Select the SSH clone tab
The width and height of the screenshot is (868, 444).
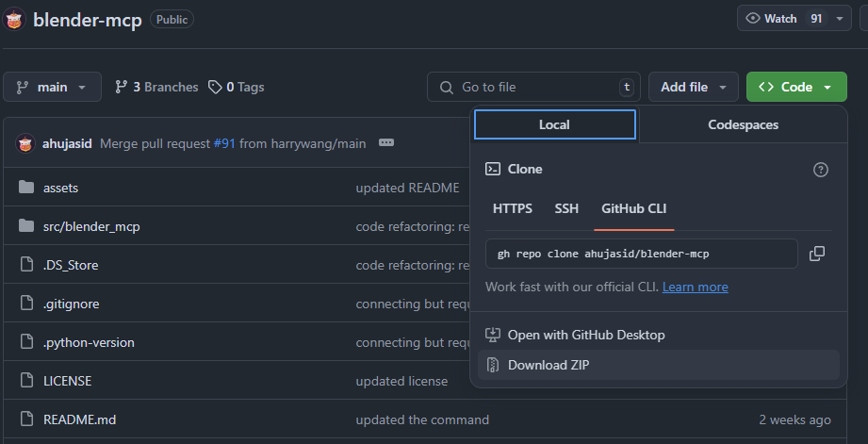tap(566, 208)
